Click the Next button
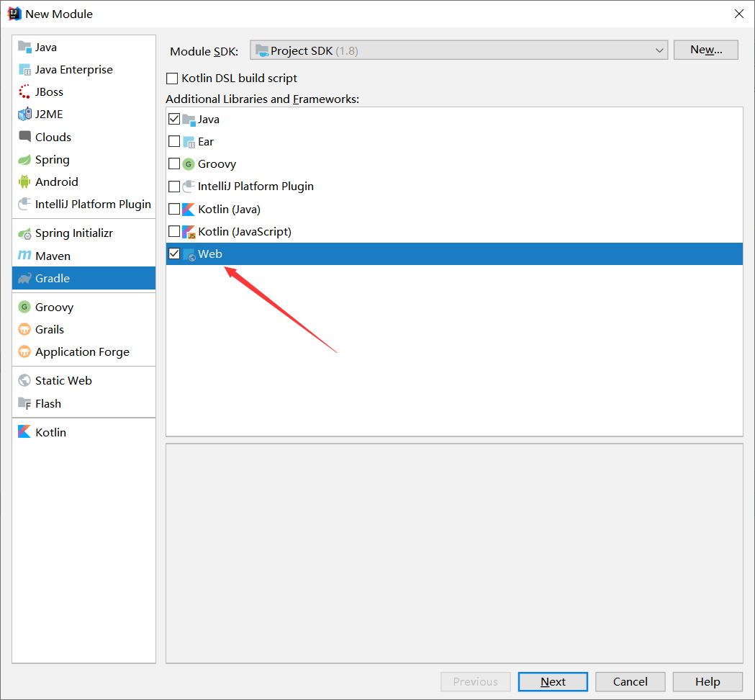This screenshot has width=755, height=700. tap(553, 682)
